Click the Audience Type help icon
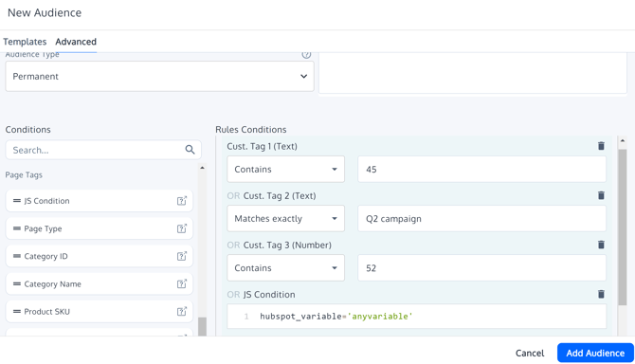The width and height of the screenshot is (635, 364). pyautogui.click(x=306, y=55)
